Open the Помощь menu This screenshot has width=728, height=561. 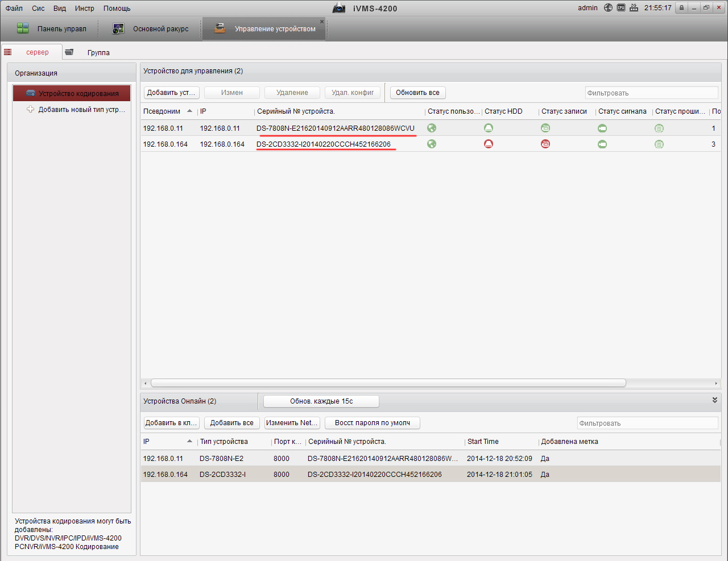[117, 9]
